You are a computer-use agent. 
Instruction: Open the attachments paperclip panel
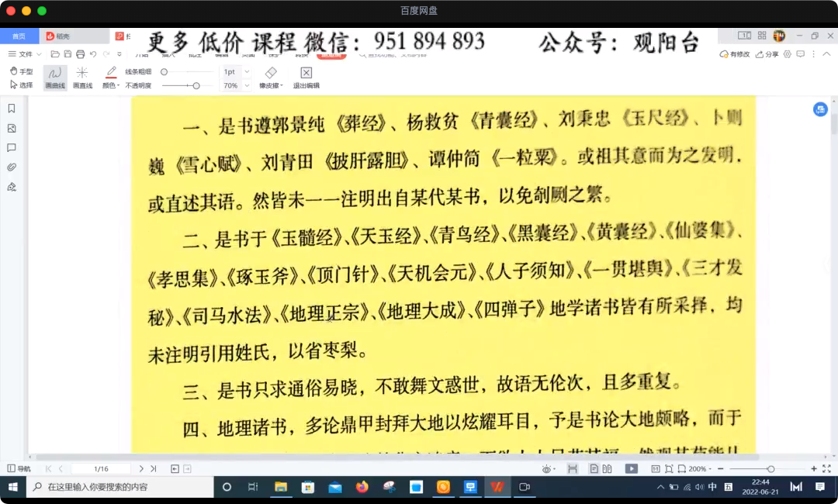point(12,167)
